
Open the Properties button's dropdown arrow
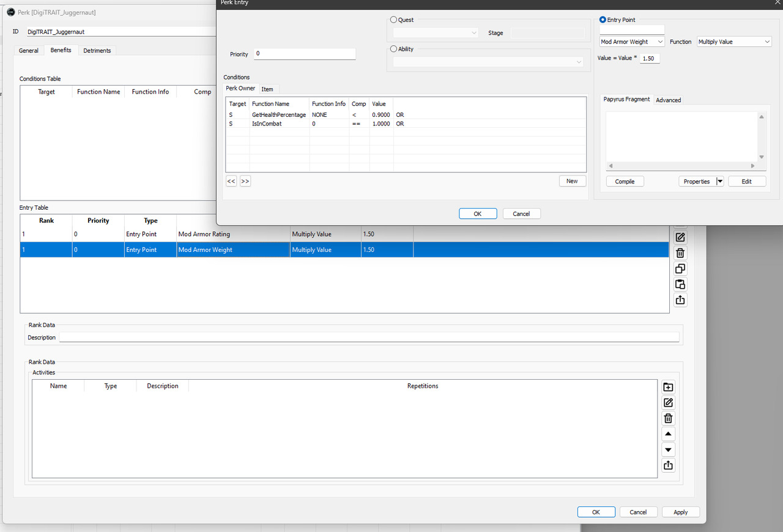(x=720, y=182)
